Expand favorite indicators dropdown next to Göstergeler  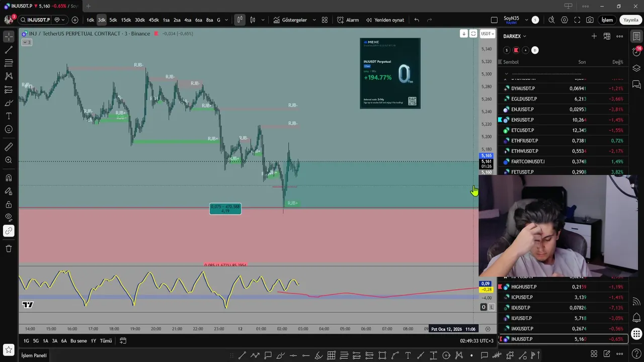[314, 20]
